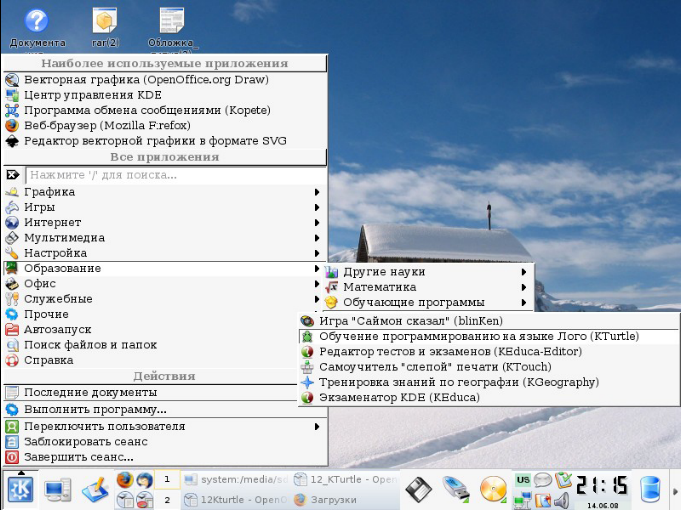Click the volume speaker tray icon
Viewport: 682px width, 511px height.
(x=560, y=500)
